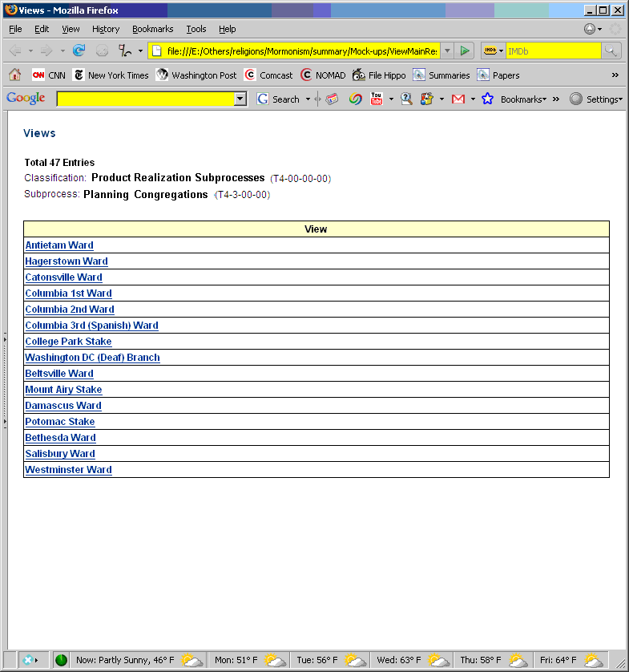Open the Washington Post bookmark
This screenshot has height=672, width=629.
(x=196, y=75)
